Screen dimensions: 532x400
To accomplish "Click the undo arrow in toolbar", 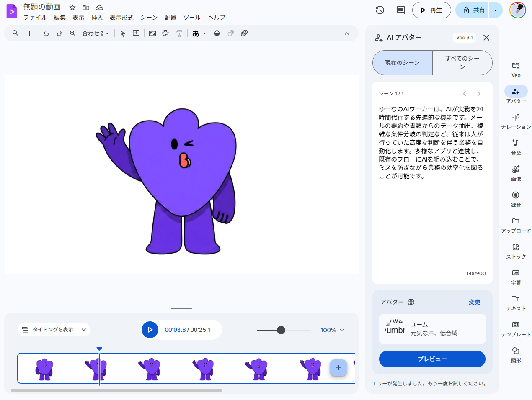I will [46, 33].
